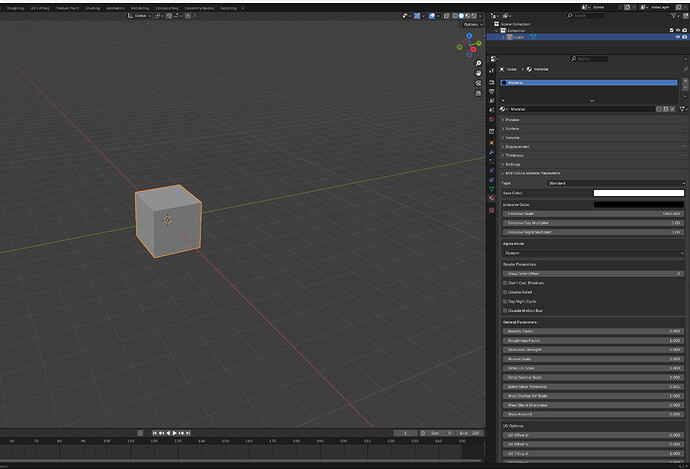690x469 pixels.
Task: Open the Emissive Color black swatch
Action: pos(639,205)
